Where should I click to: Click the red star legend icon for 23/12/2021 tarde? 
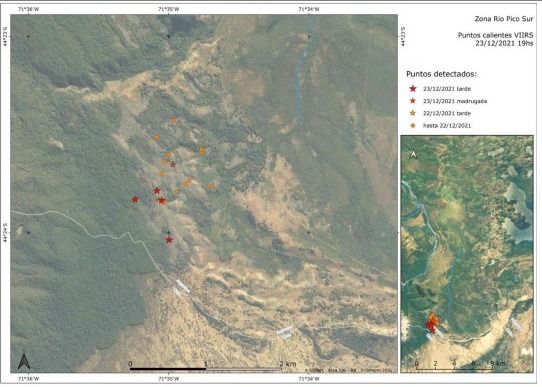[x=413, y=88]
